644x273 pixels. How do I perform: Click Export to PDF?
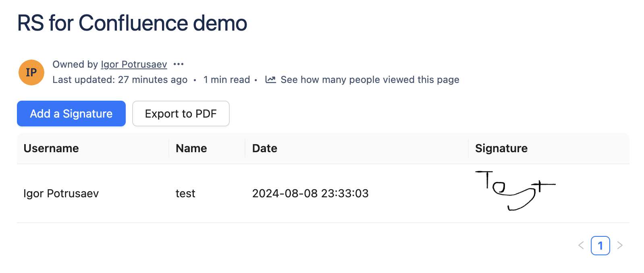181,114
